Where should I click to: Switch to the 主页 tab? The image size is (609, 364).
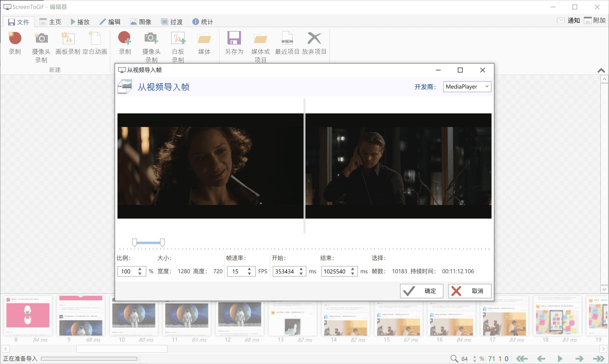tap(51, 22)
